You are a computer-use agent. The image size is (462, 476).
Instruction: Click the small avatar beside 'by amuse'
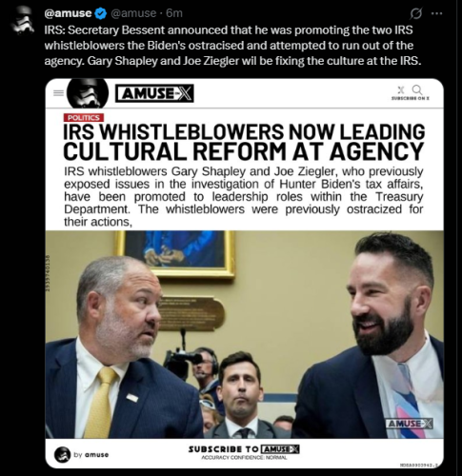point(62,454)
